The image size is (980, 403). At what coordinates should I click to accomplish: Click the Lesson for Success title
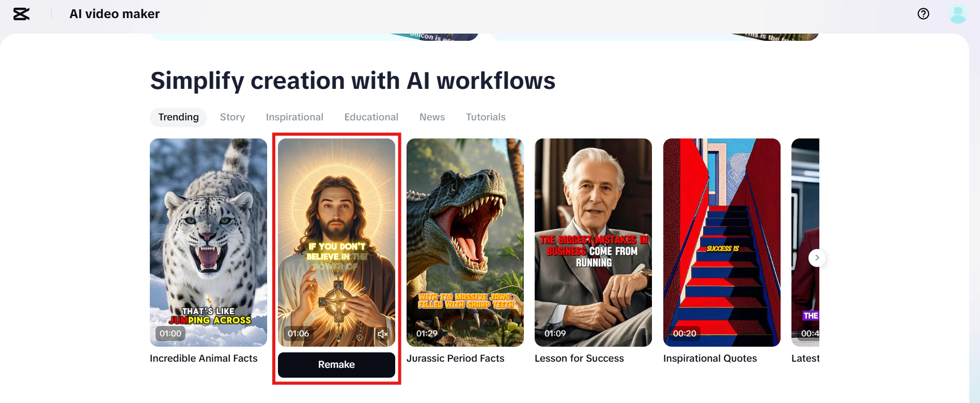579,359
